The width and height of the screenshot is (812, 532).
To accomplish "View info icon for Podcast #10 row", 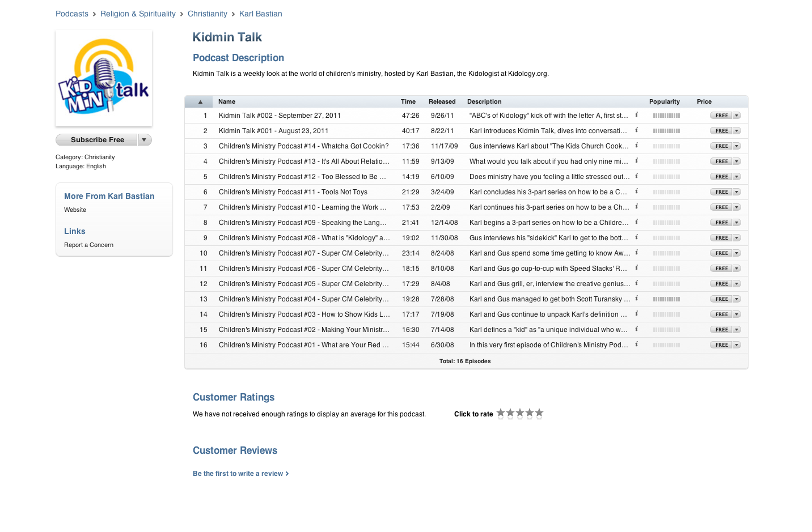I will pos(636,207).
